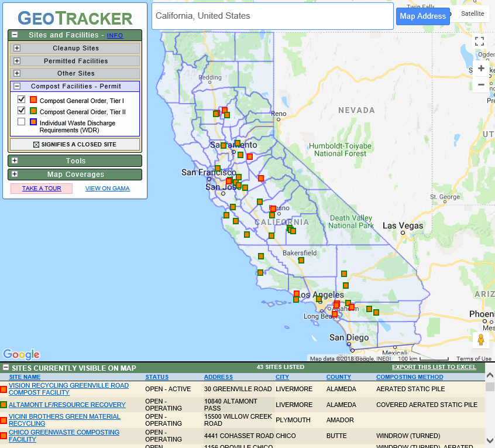Open Vicini Brothers Green Material Recycling link
This screenshot has height=448, width=495.
[64, 420]
